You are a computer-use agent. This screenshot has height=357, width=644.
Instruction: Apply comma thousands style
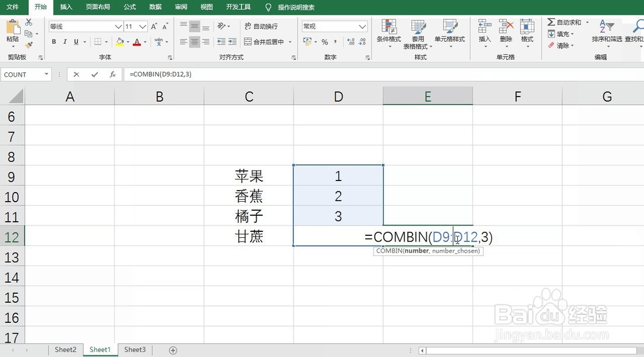click(336, 41)
